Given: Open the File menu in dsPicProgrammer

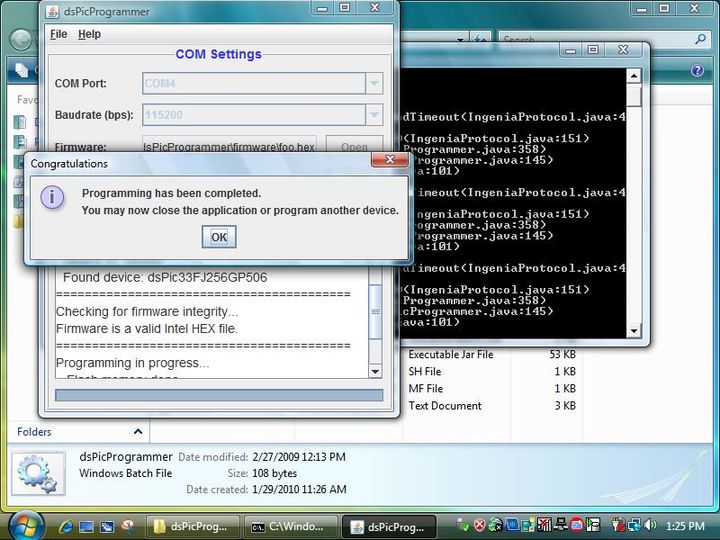Looking at the screenshot, I should coord(58,34).
